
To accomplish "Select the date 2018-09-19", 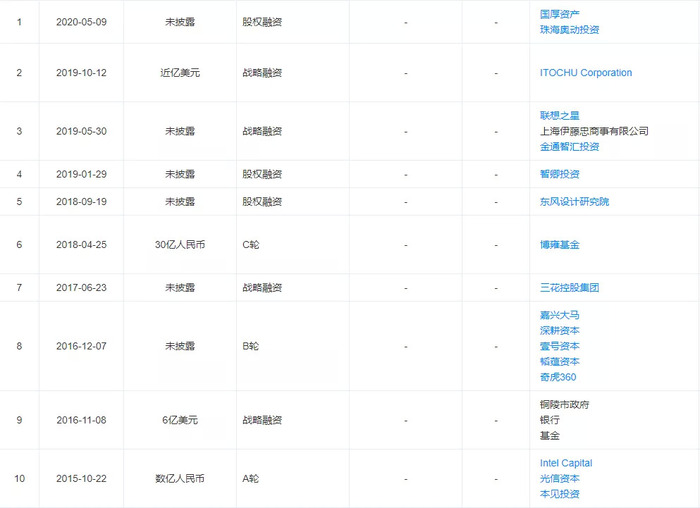I will coord(81,202).
